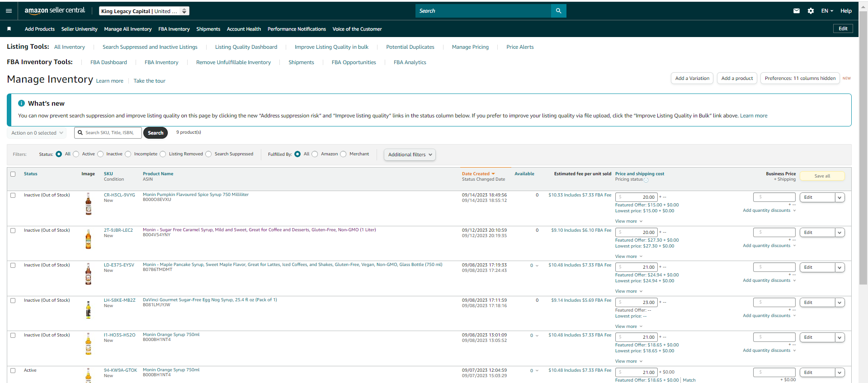
Task: Select checkbox for SKU CR-H3CL-9VYG row
Action: pyautogui.click(x=13, y=196)
